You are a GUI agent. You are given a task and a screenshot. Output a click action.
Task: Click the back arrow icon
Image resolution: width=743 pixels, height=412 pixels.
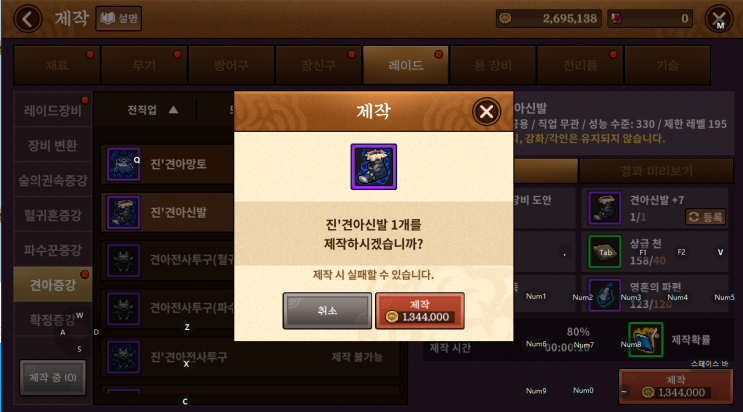(27, 19)
